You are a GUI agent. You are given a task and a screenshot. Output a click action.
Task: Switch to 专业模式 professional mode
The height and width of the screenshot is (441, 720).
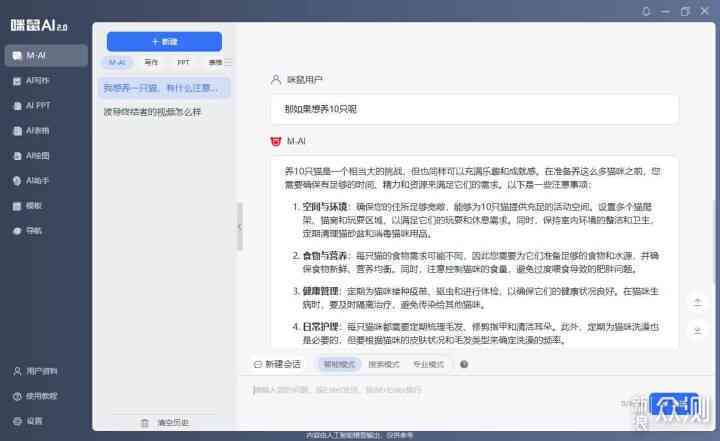coord(428,364)
